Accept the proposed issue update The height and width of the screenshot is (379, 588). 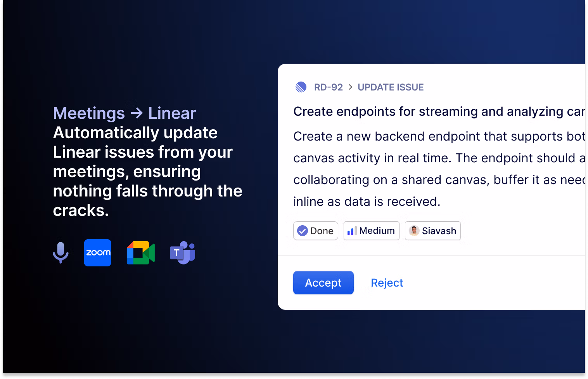[323, 283]
